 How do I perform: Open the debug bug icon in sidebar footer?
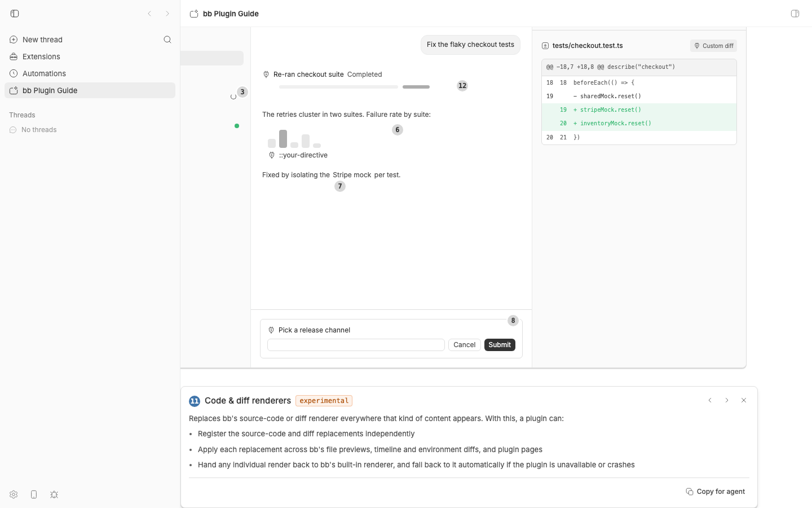pos(54,494)
